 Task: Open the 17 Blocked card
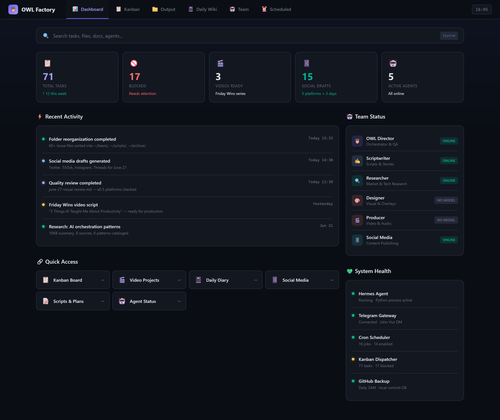pyautogui.click(x=164, y=77)
